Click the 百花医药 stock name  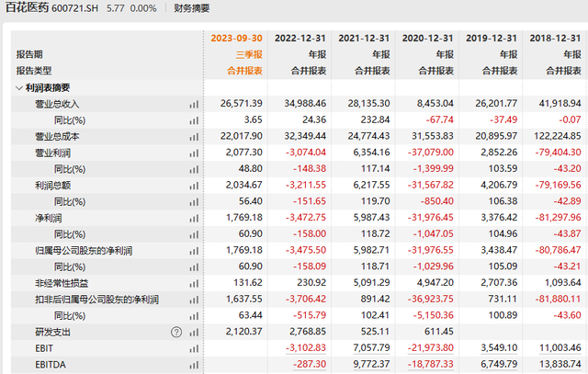pos(27,8)
